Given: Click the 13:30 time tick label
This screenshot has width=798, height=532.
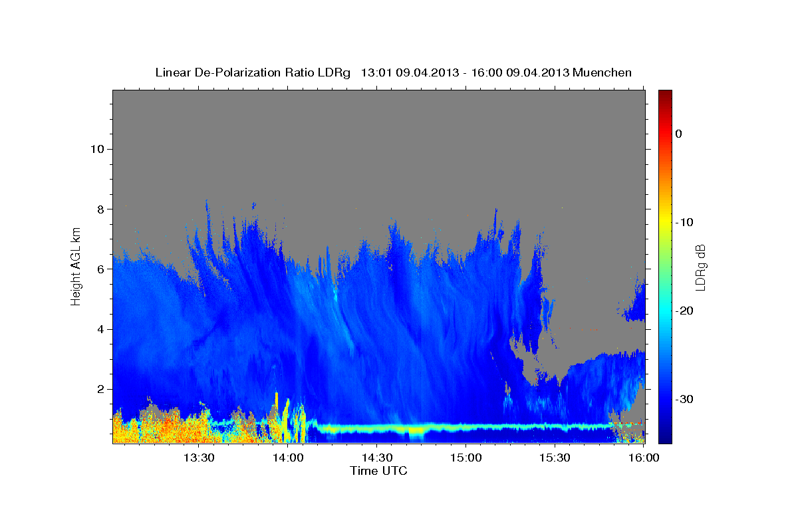Looking at the screenshot, I should 198,458.
